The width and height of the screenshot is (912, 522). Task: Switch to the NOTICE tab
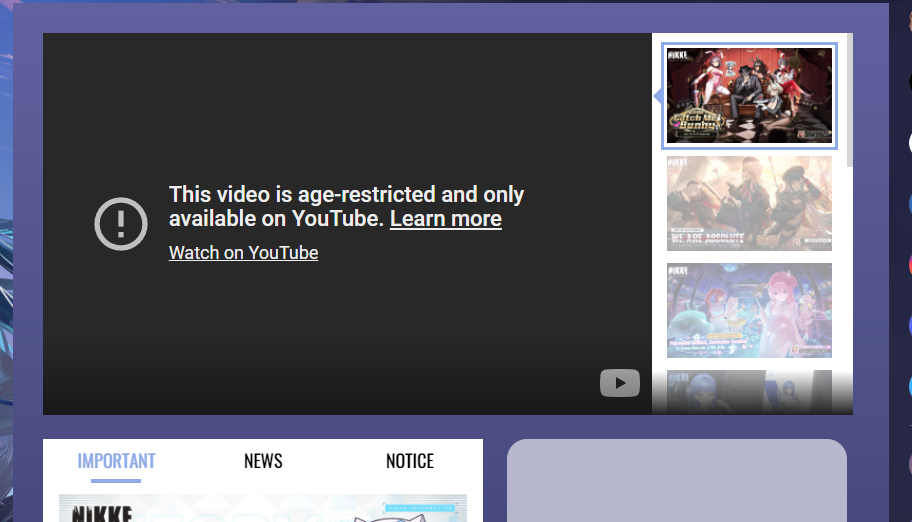click(409, 461)
